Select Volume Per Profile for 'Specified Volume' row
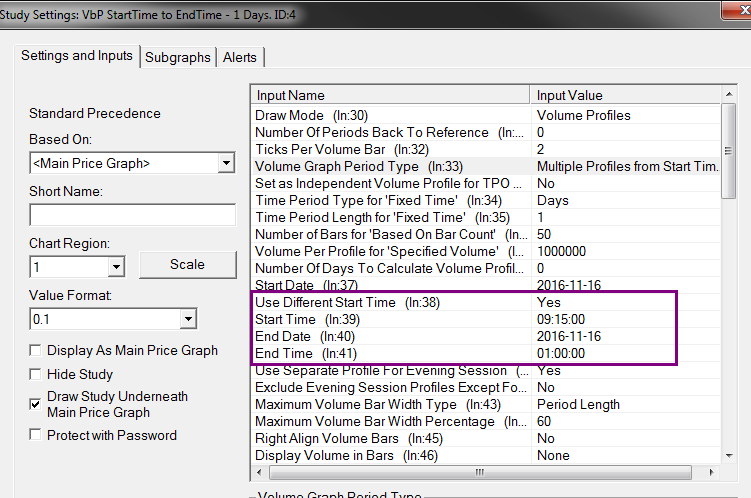The image size is (751, 498). 486,251
